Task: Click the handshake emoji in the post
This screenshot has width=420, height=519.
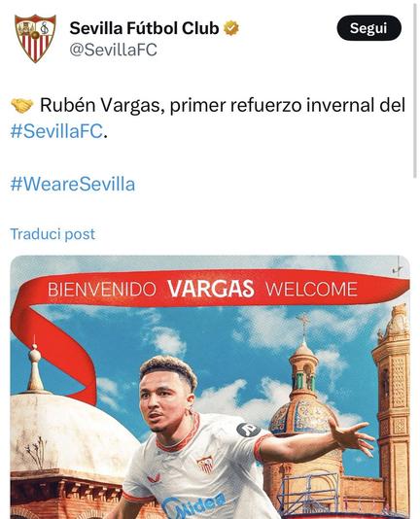Action: (x=21, y=105)
